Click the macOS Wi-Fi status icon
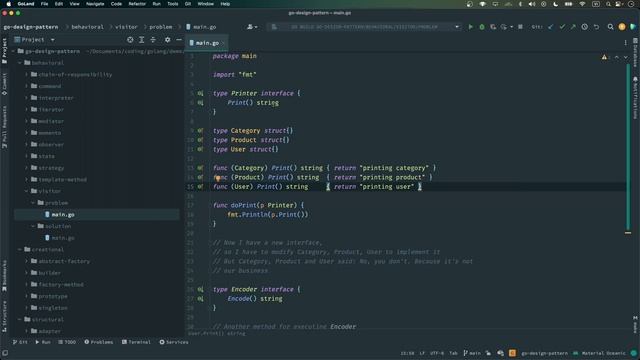 pos(582,4)
